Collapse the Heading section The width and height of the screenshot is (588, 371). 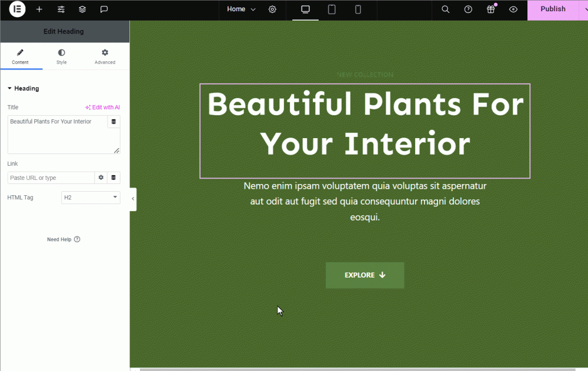(x=24, y=89)
